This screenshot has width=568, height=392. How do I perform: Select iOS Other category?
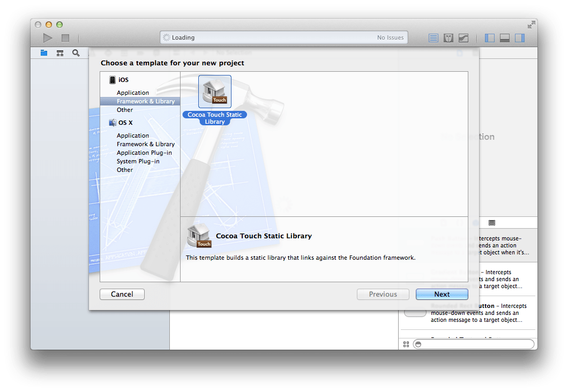pos(125,110)
